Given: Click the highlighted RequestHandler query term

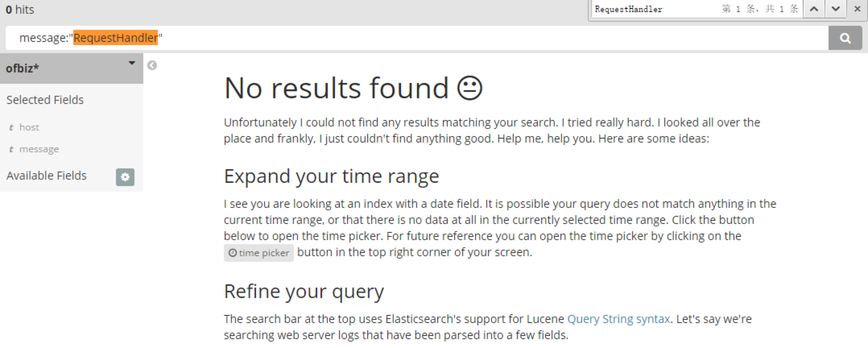Looking at the screenshot, I should pyautogui.click(x=116, y=38).
